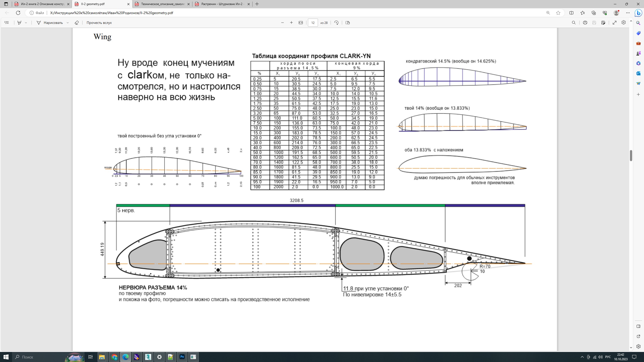
Task: Switch to Растренин - Штурмовик Ил-2 tab
Action: point(222,4)
